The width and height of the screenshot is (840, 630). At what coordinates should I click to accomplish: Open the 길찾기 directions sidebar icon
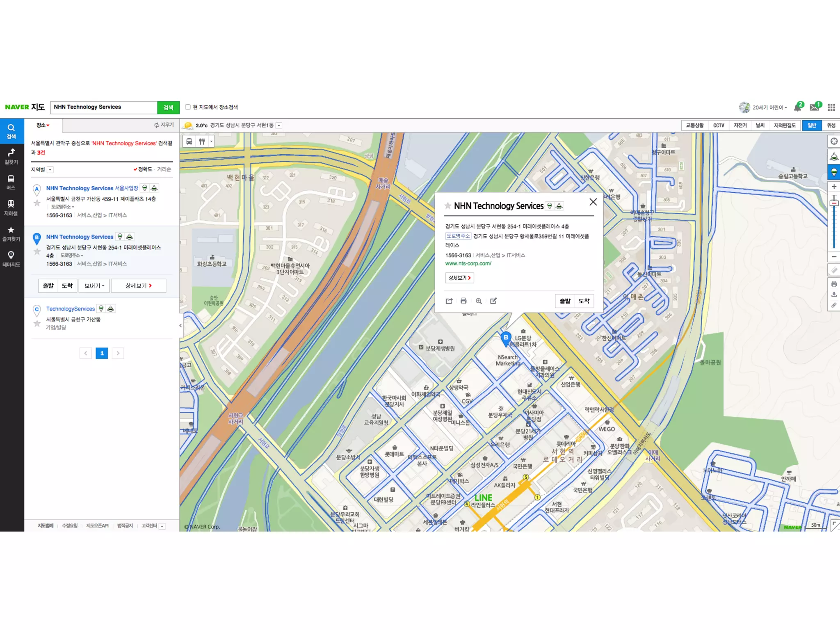[x=11, y=156]
